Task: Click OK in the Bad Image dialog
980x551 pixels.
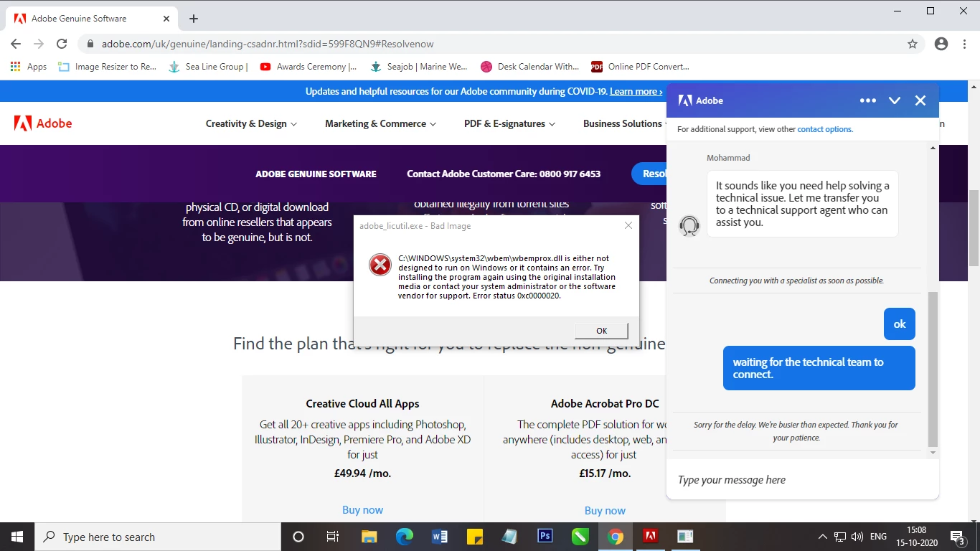Action: click(601, 331)
